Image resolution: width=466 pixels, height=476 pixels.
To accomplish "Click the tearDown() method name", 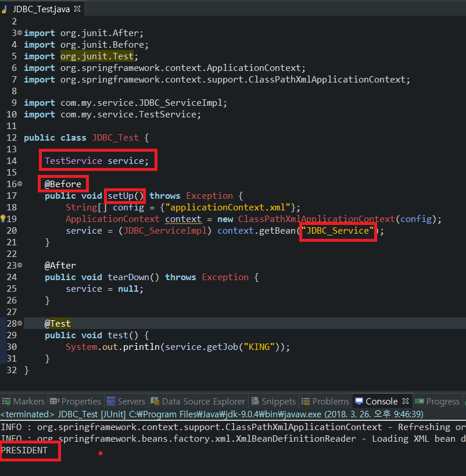I will coord(133,277).
